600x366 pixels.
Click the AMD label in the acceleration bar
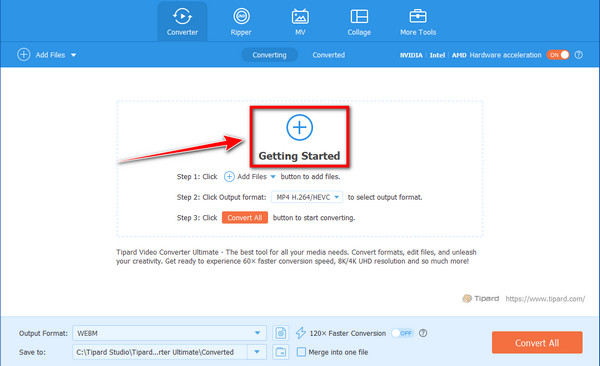(459, 55)
